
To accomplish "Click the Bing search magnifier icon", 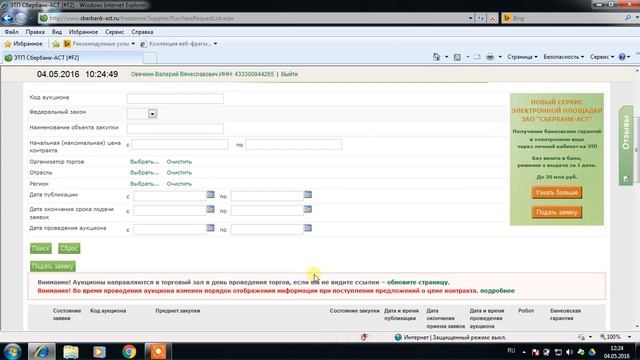I will pyautogui.click(x=628, y=18).
